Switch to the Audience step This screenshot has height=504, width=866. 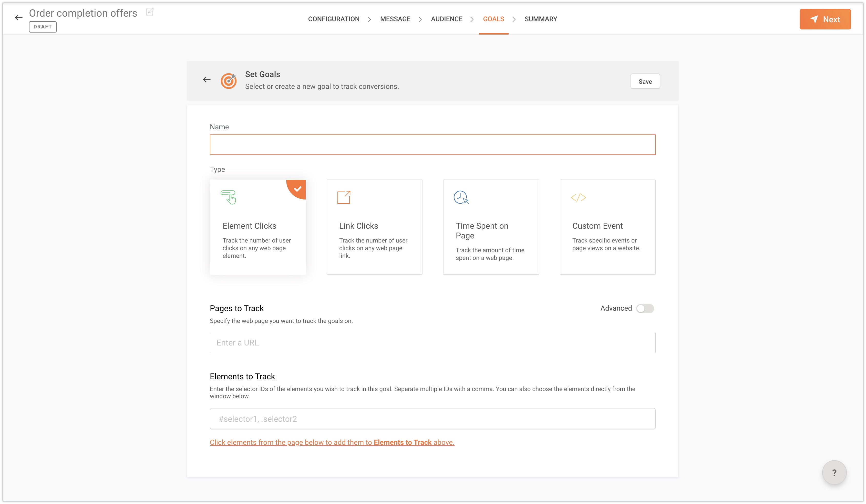(446, 19)
